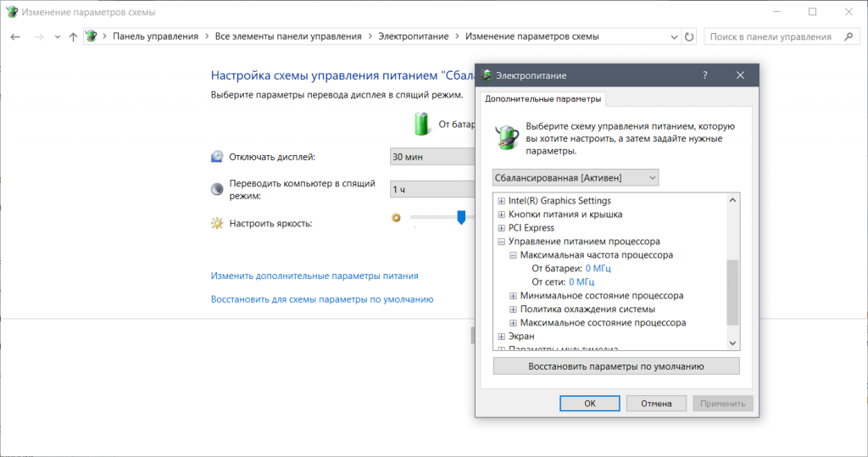Open recent locations dropdown arrow
The image size is (868, 457).
tap(57, 37)
